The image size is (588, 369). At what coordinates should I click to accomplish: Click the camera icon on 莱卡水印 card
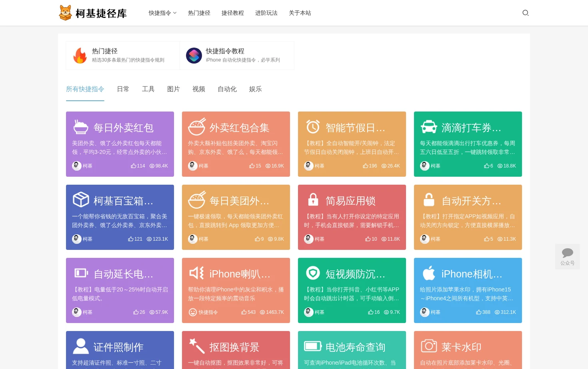[x=429, y=346]
